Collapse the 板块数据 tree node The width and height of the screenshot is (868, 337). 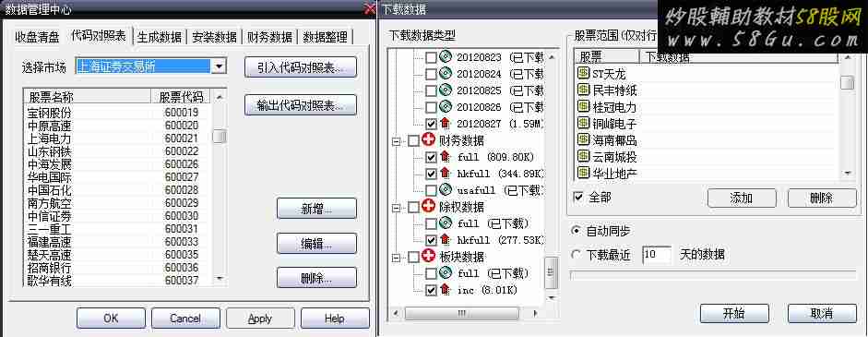tap(396, 258)
